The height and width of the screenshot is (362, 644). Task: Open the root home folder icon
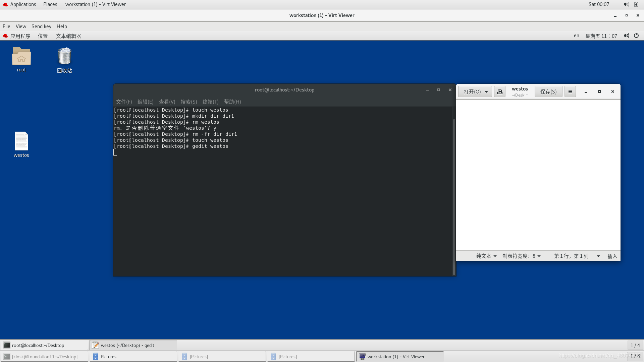point(21,56)
